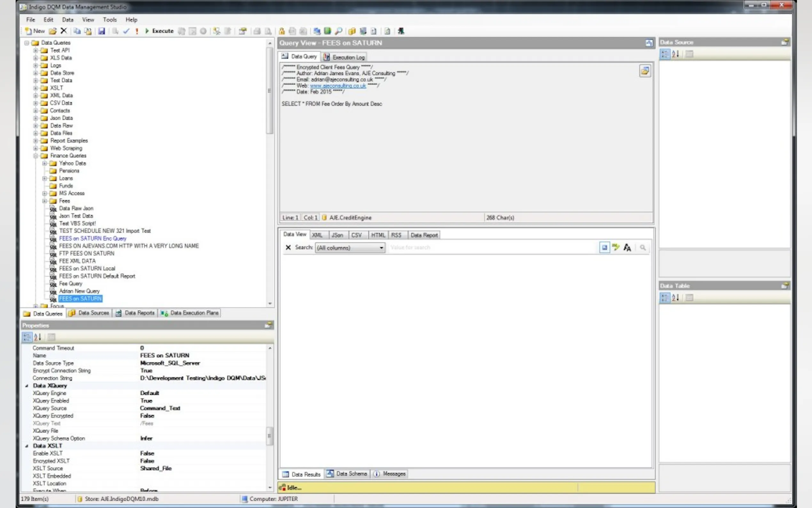
Task: Open the www.ajeconsulting.co.uk link
Action: point(338,86)
